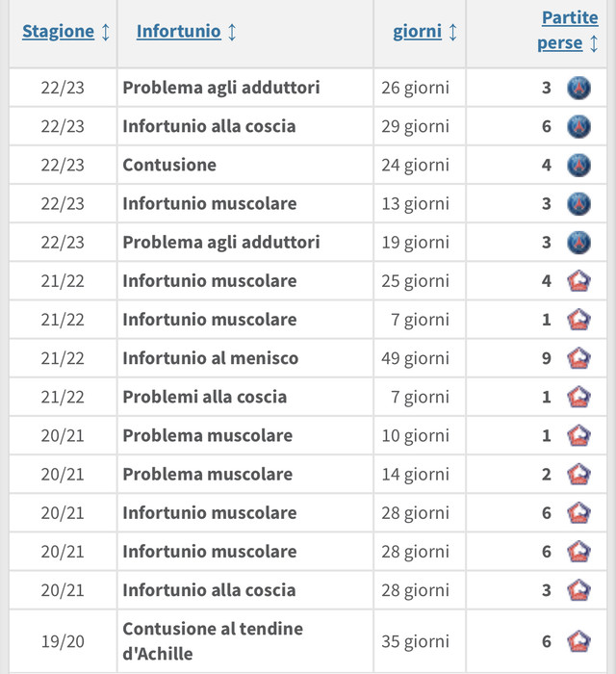Toggle sort arrow next to Stagione

tap(106, 32)
